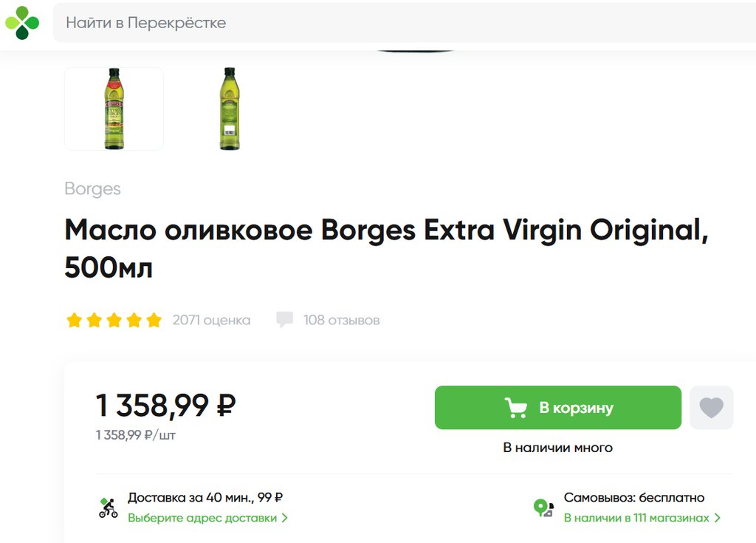This screenshot has width=756, height=543.
Task: Toggle the heart favorite button
Action: click(711, 408)
